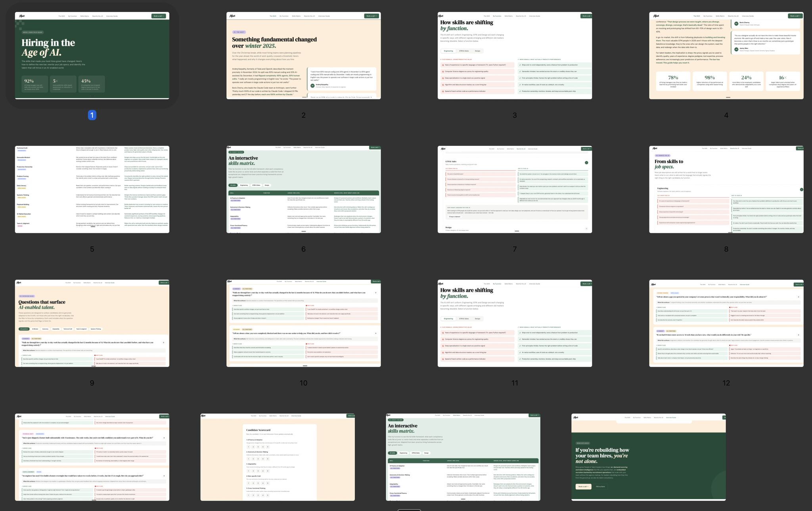Open slide 2 about winter 2025

(x=303, y=55)
